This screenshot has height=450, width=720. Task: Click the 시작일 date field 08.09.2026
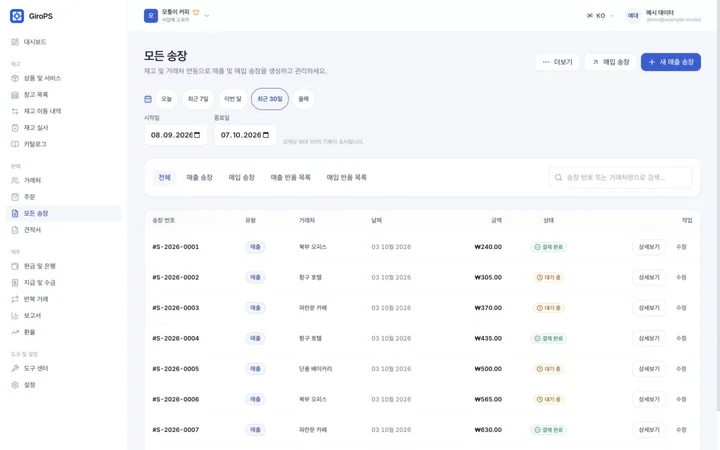175,135
